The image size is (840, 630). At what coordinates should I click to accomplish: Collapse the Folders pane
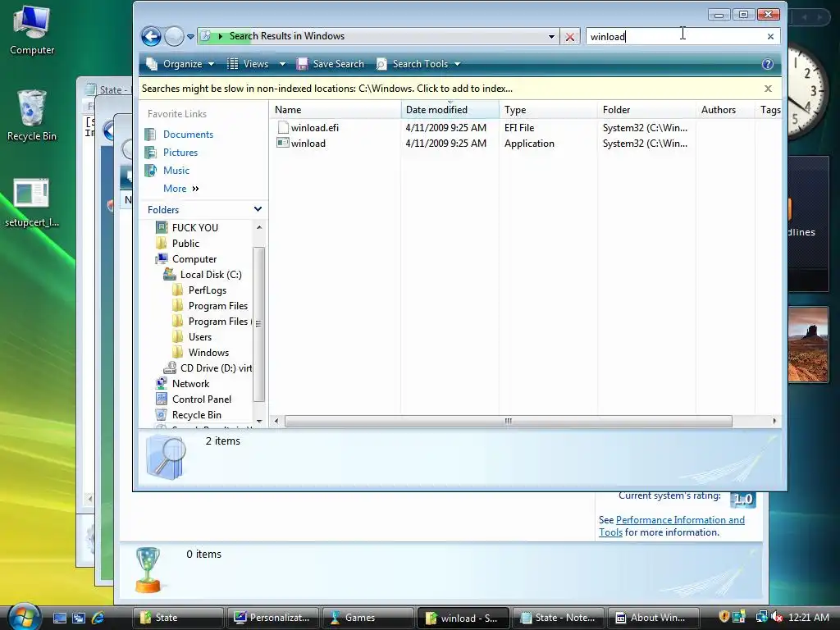[x=258, y=209]
